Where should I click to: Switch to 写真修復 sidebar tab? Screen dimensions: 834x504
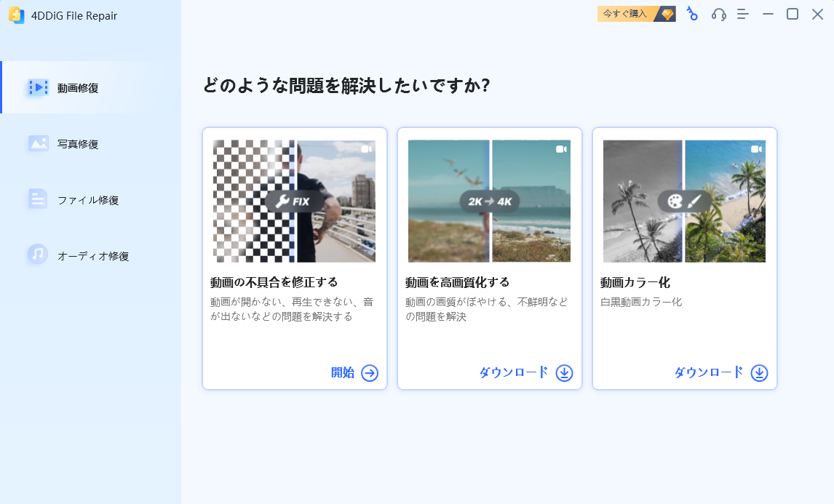point(78,144)
